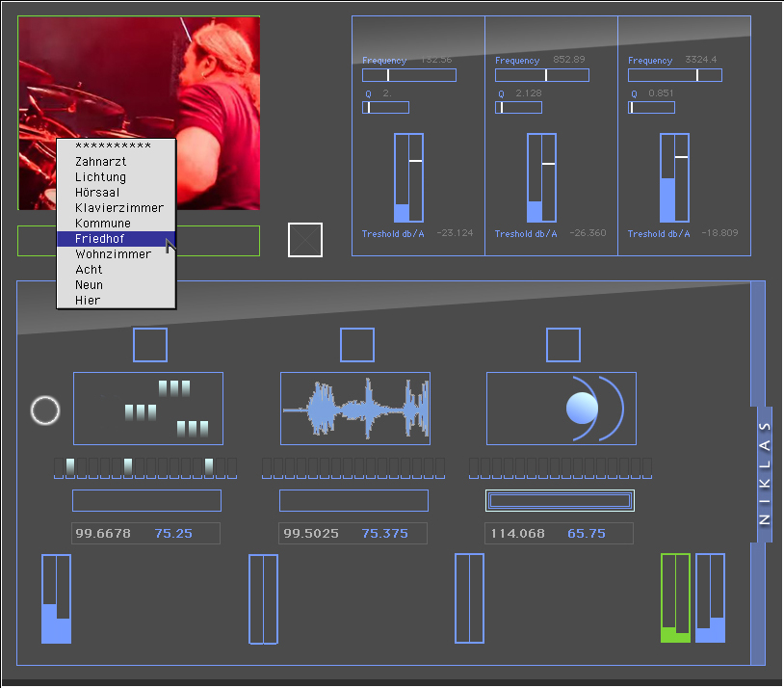Click the value 99.6678
Viewport: 784px width, 688px height.
103,534
